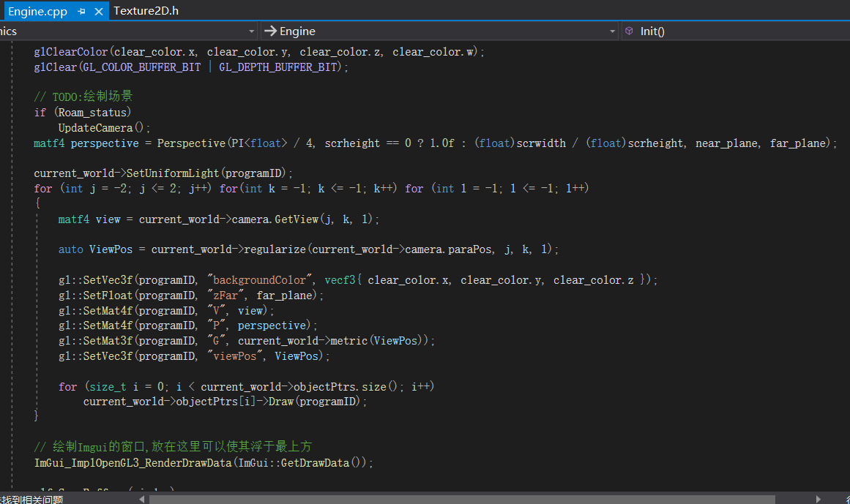Open the Engine scope dropdown
Viewport: 850px width, 504px height.
pyautogui.click(x=613, y=31)
